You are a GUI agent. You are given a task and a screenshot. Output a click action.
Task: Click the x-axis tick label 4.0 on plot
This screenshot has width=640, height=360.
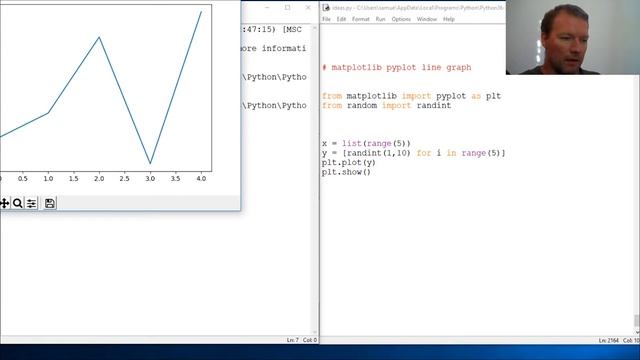point(201,178)
